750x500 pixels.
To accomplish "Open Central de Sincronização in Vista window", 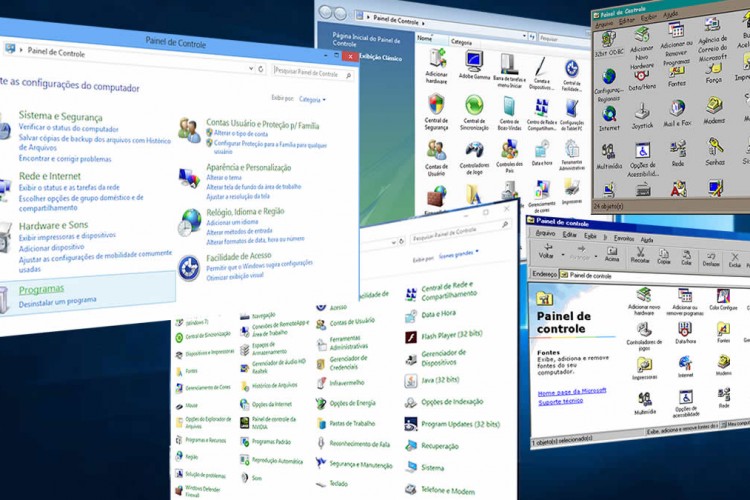I will [474, 112].
